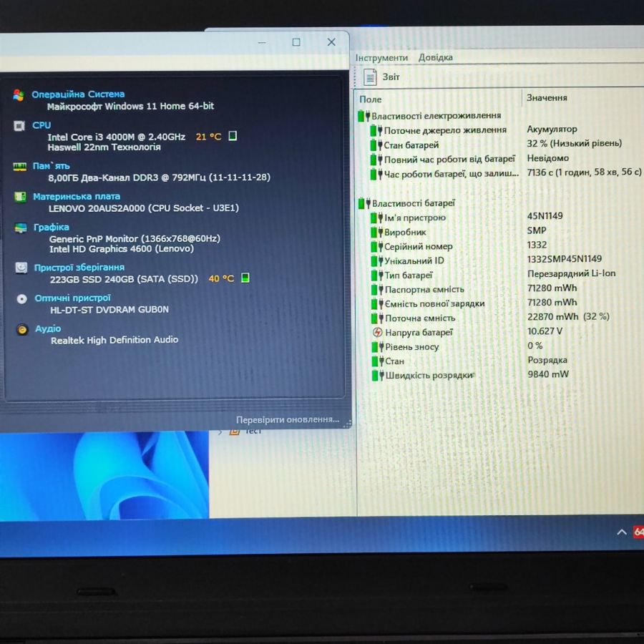Click battery icon beside Швидкість розрядки

(378, 375)
